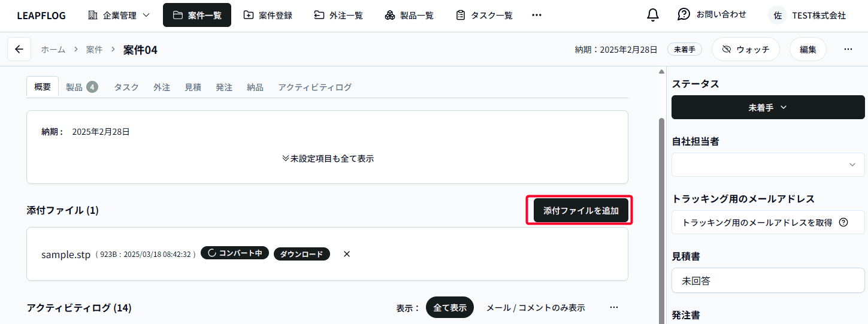This screenshot has width=868, height=324.
Task: Click the back arrow button
Action: tap(19, 50)
